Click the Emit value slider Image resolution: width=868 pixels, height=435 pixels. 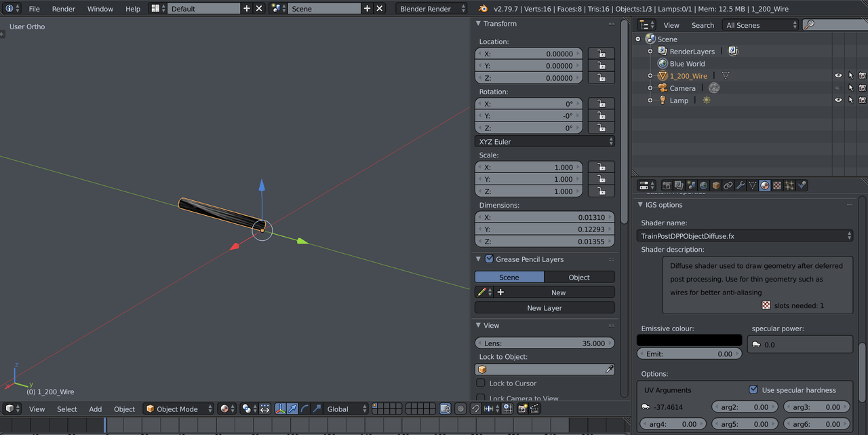point(690,354)
